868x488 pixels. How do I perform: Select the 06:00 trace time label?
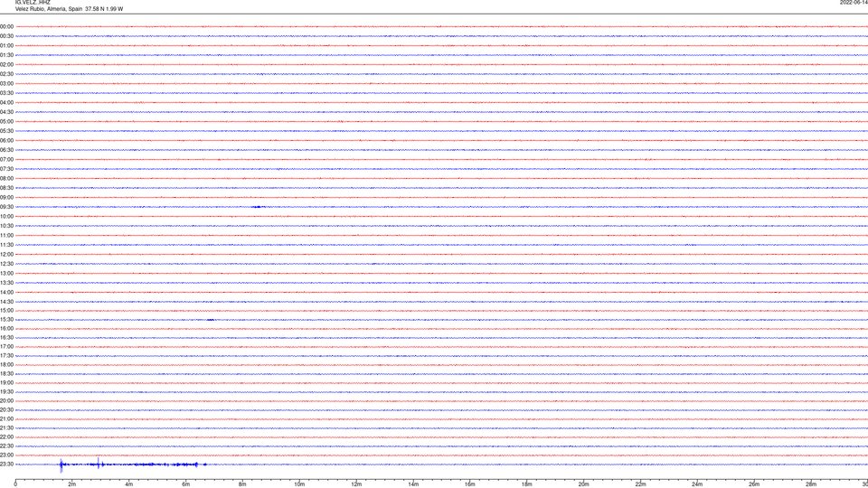(x=6, y=141)
